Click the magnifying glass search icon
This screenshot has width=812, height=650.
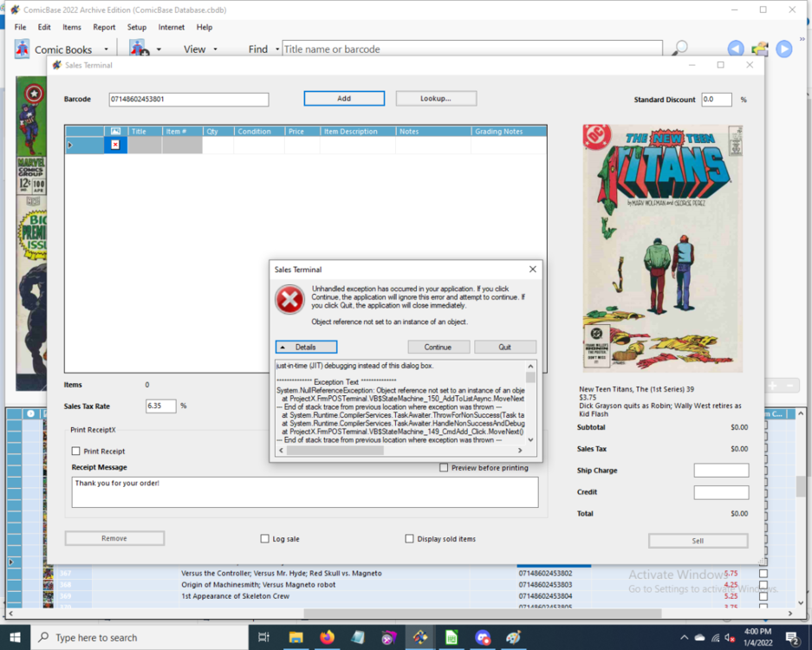(x=680, y=49)
